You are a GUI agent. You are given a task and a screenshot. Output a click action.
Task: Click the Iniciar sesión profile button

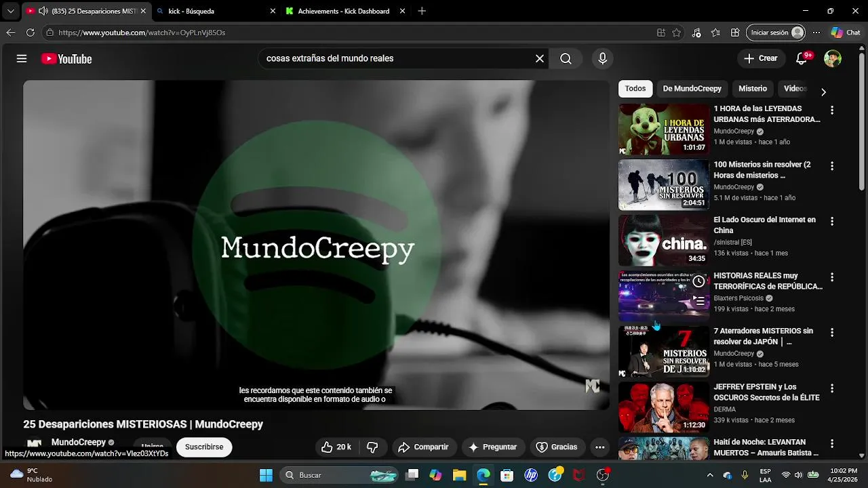[x=776, y=33]
